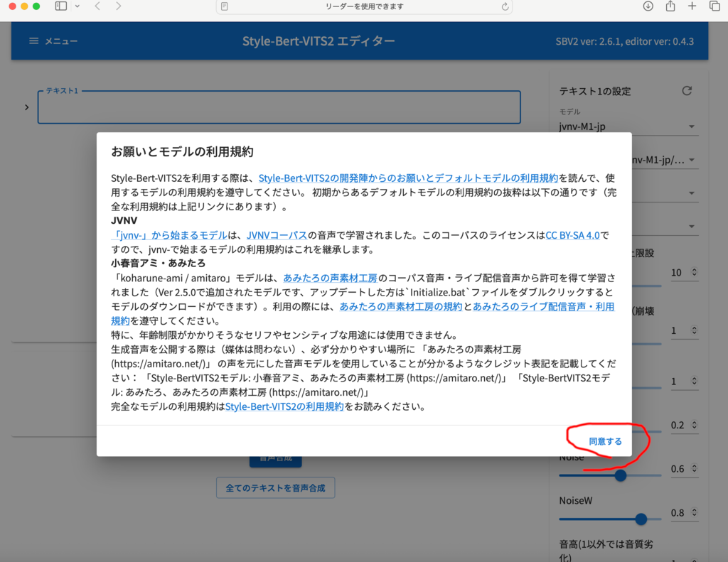Screen dimensions: 728x562
Task: Open the CC BY-SA 4.0 license link
Action: [572, 235]
